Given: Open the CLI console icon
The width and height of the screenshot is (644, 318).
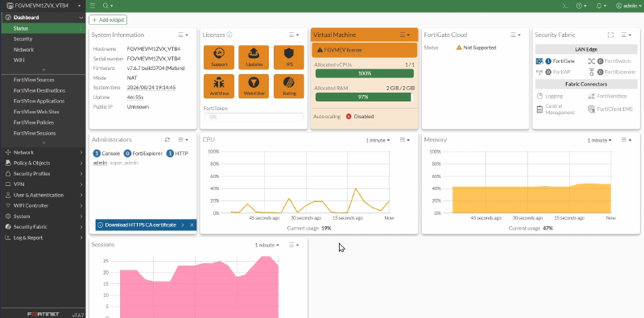Looking at the screenshot, I should click(x=565, y=6).
